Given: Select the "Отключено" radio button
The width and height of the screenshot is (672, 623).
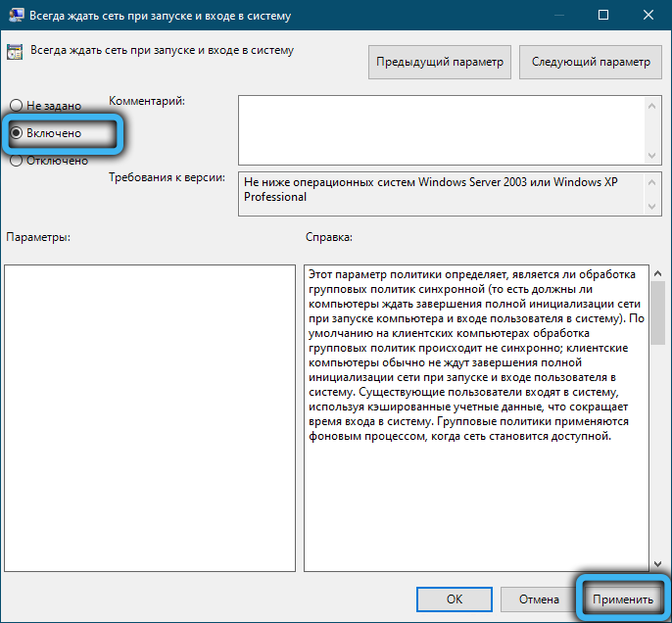Looking at the screenshot, I should (16, 161).
